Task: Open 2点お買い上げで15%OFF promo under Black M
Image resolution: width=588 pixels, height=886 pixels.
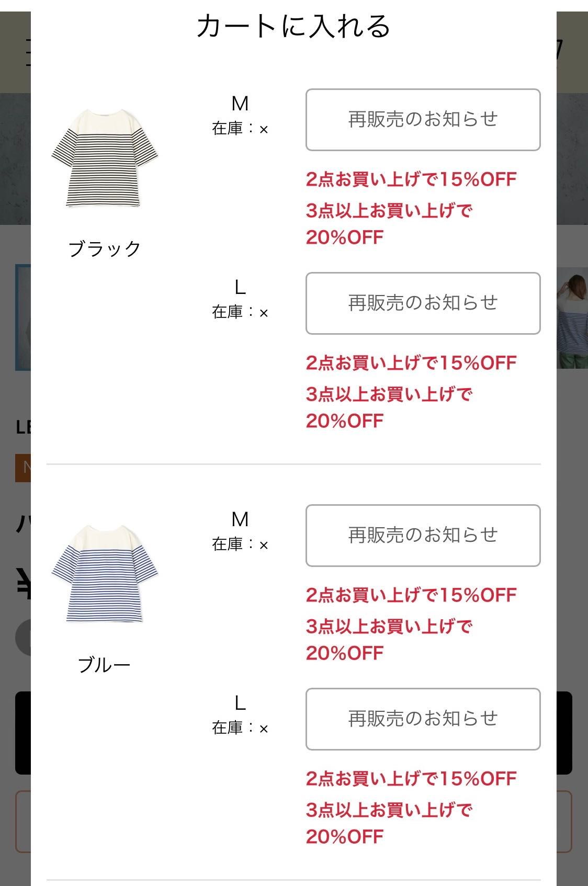Action: (411, 179)
